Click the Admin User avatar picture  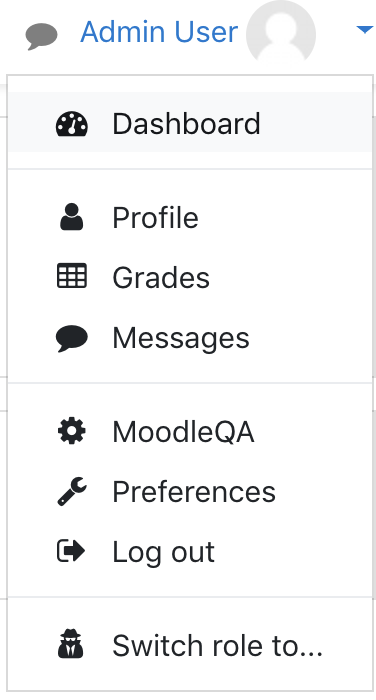281,33
